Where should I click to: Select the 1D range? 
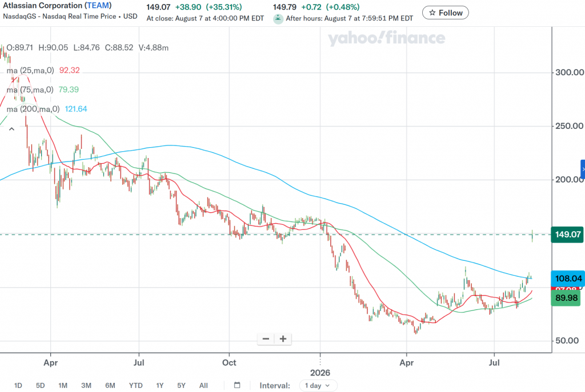pos(18,385)
